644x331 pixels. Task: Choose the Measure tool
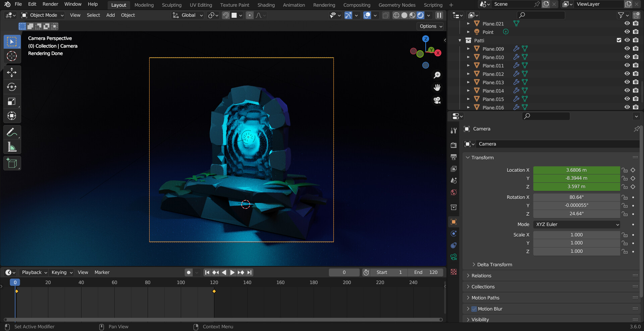tap(12, 147)
